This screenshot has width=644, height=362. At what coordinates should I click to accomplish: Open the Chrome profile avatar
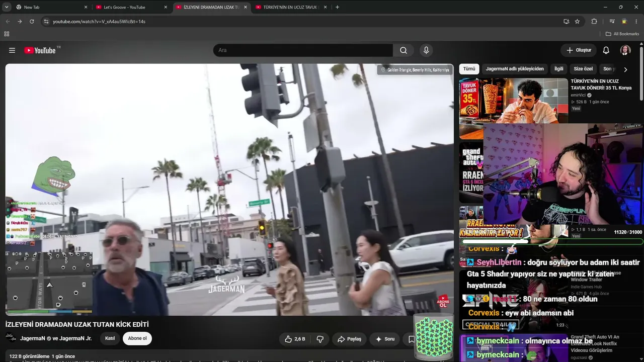[624, 22]
